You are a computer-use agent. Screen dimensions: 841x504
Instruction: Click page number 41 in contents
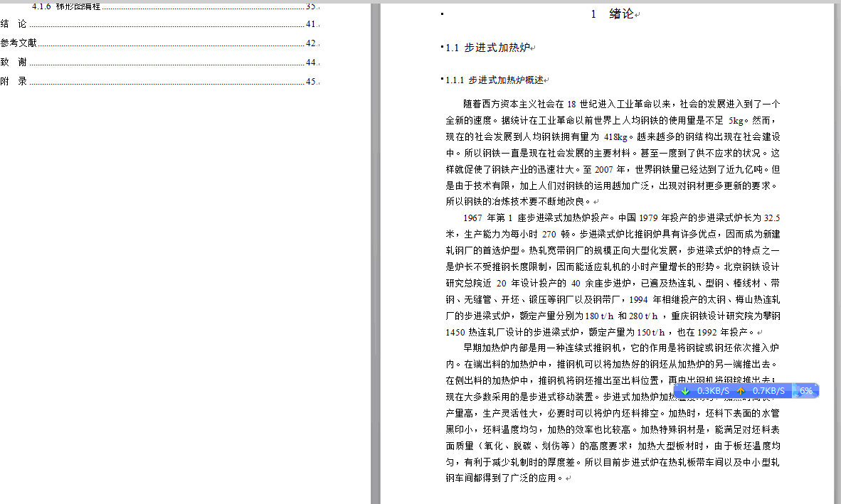pyautogui.click(x=311, y=24)
